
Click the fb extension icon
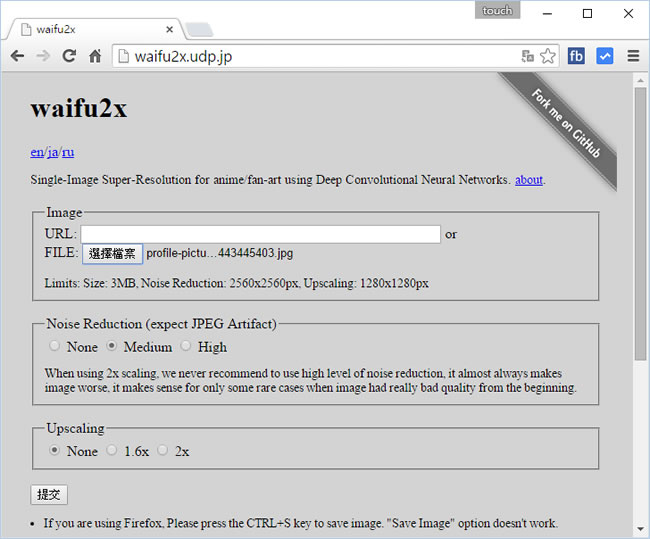click(577, 56)
